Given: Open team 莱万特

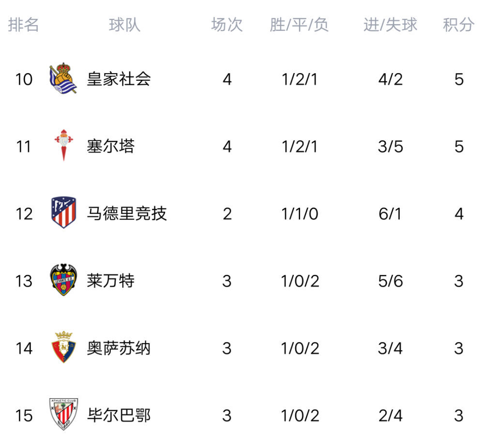Looking at the screenshot, I should (111, 281).
